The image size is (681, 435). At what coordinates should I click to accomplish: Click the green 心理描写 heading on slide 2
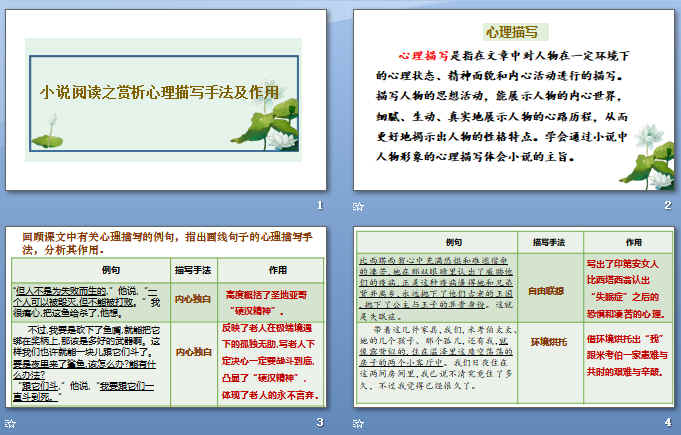click(x=512, y=32)
